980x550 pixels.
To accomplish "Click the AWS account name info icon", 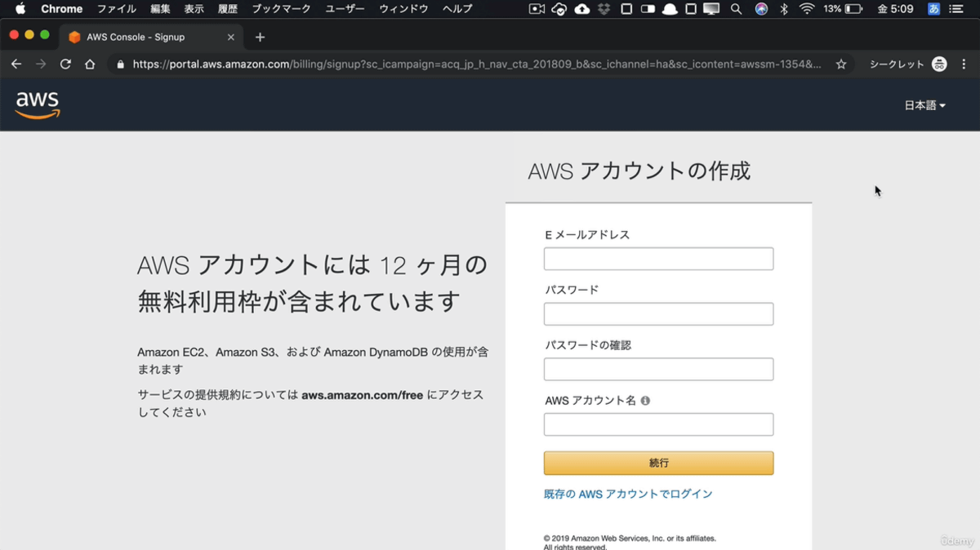I will [x=645, y=401].
